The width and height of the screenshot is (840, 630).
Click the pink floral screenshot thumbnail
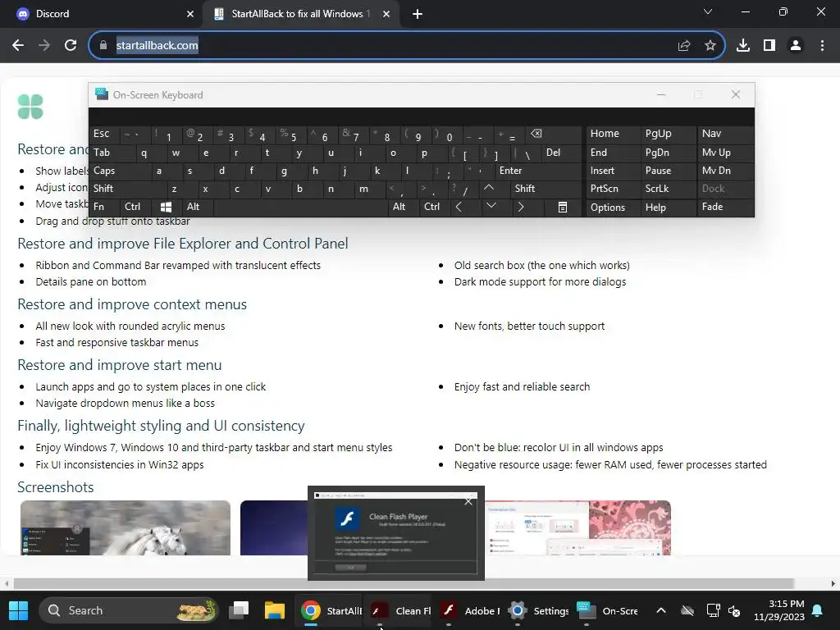577,527
